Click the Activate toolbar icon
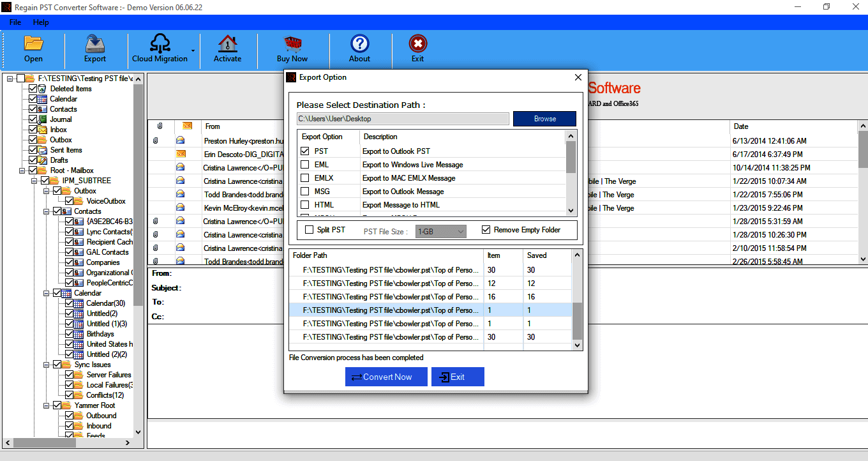868x461 pixels. tap(227, 43)
